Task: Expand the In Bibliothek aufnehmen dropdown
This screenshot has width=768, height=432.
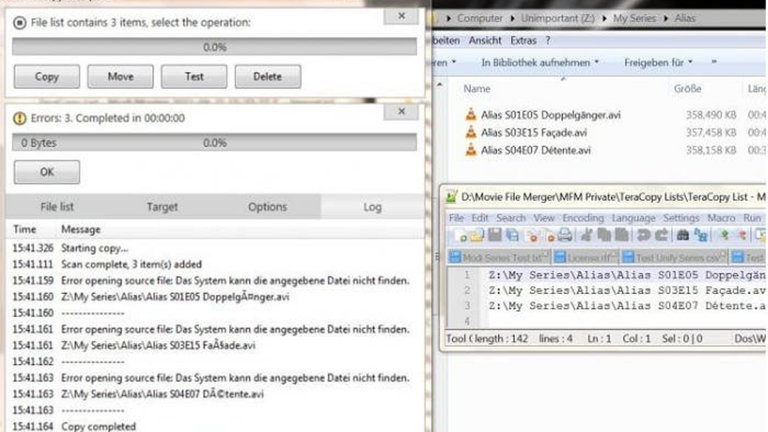Action: [x=540, y=62]
